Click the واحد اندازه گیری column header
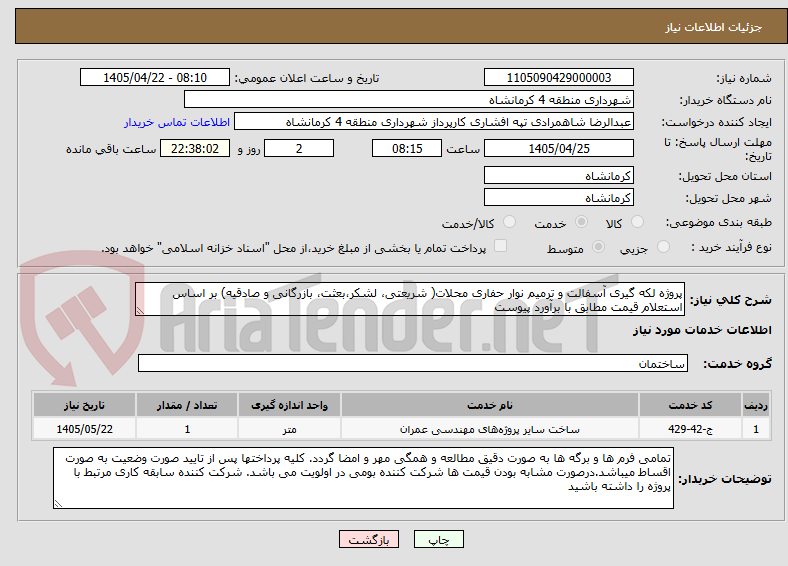Screen dimensions: 788x566 (x=289, y=405)
